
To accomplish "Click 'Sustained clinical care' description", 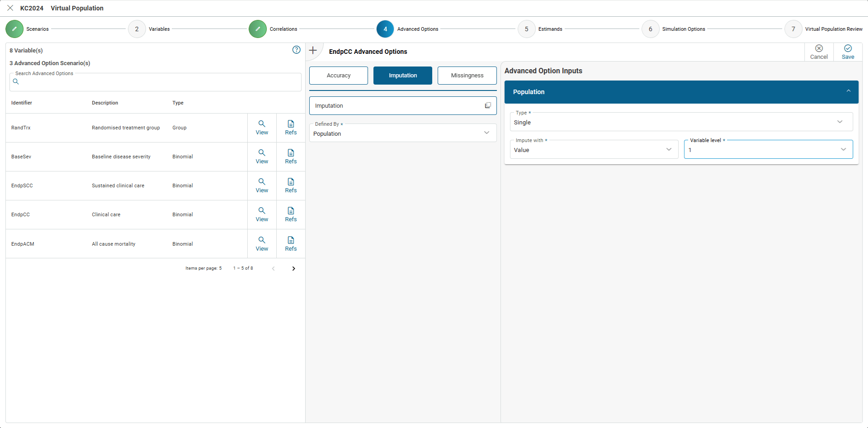I will pos(118,185).
